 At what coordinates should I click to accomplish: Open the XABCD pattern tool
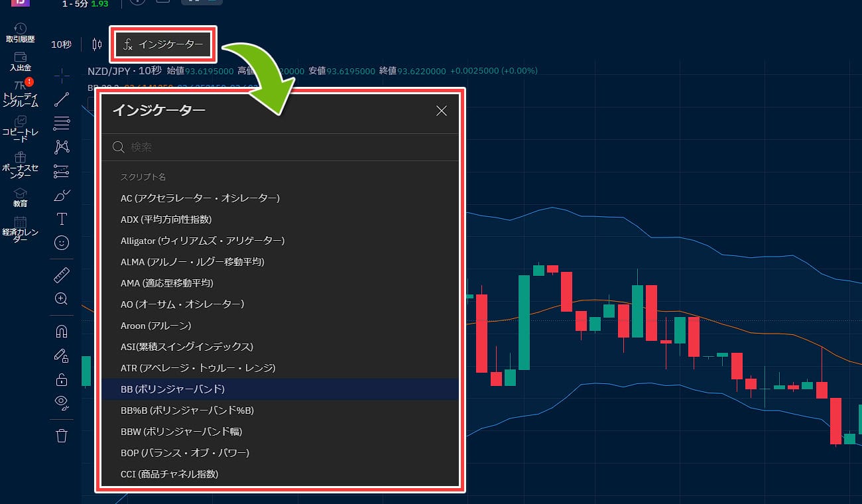(62, 147)
